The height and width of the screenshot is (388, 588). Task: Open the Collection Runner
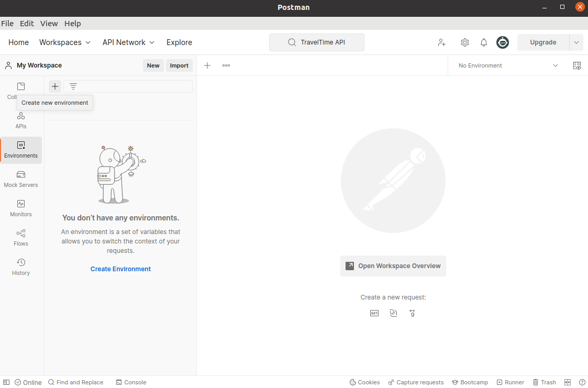click(510, 382)
